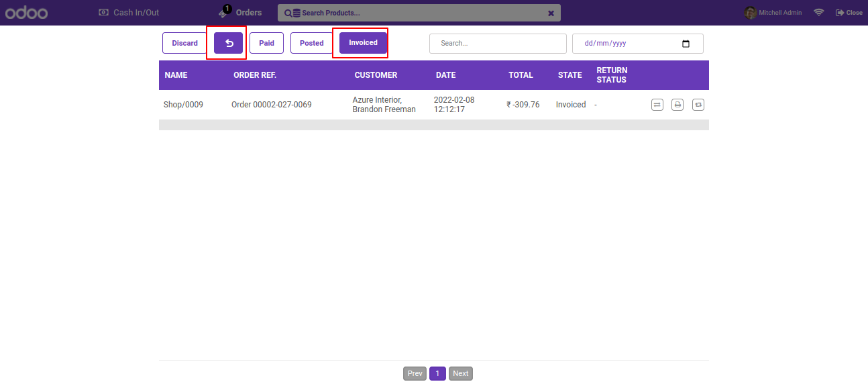The image size is (868, 386).
Task: Click the database icon in product search
Action: (x=296, y=13)
